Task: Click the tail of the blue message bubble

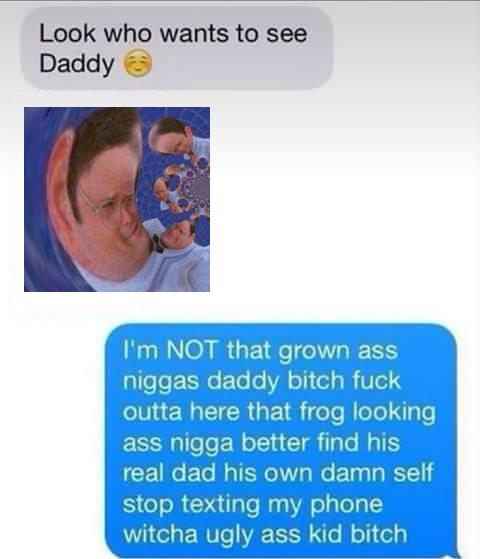Action: [x=454, y=554]
